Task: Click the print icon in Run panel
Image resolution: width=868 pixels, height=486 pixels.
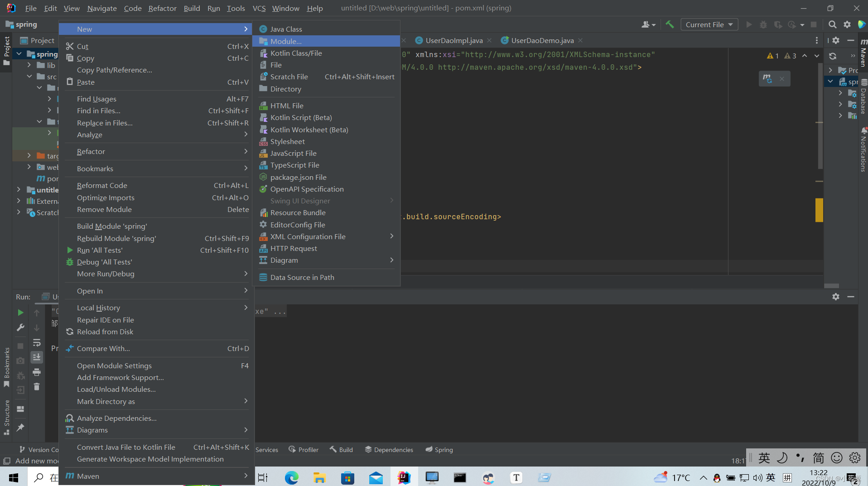Action: (37, 372)
